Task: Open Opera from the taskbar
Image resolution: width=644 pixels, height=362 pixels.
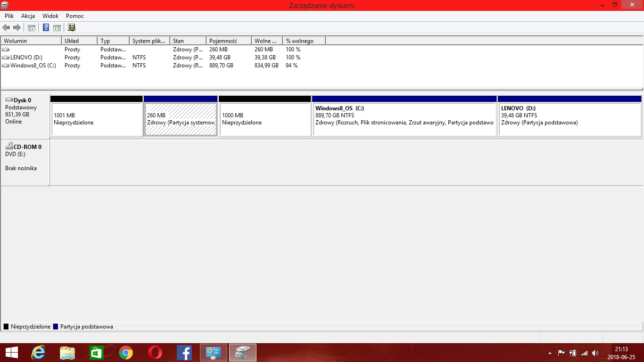Action: [155, 353]
